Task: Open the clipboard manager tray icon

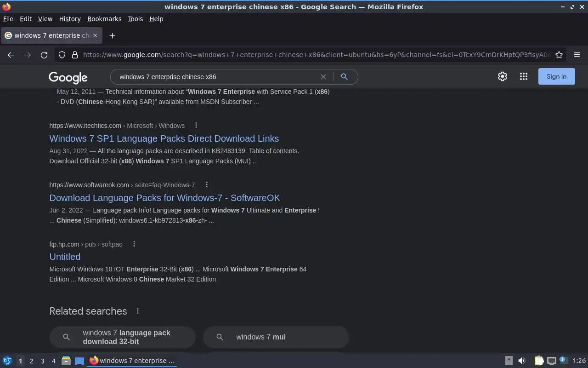Action: pos(539,361)
